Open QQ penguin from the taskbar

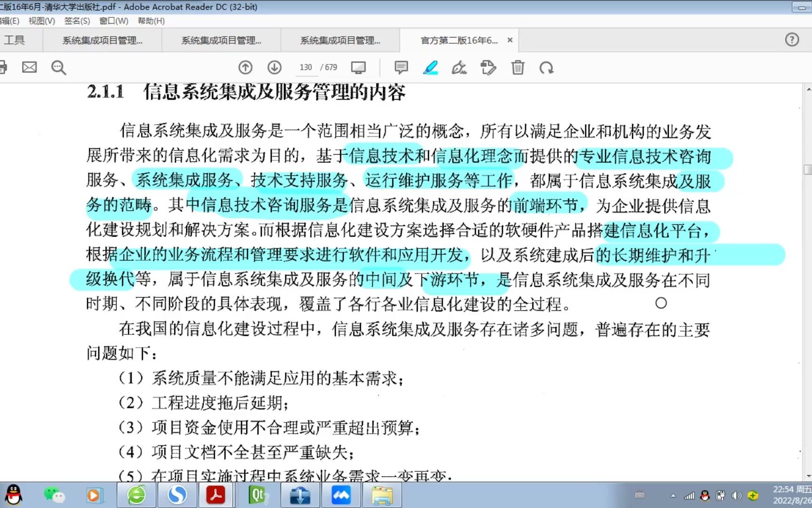14,495
